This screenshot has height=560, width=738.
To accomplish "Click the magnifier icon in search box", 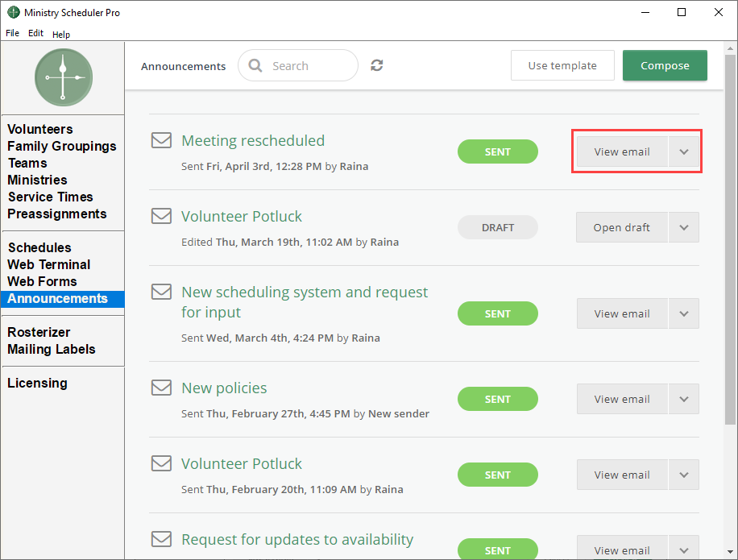I will (256, 66).
